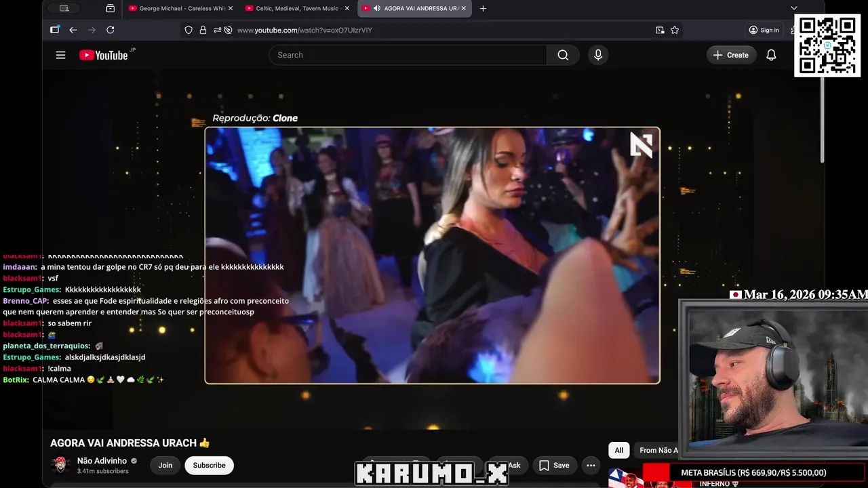Open a new browser tab
Image resolution: width=868 pixels, height=488 pixels.
(x=483, y=8)
